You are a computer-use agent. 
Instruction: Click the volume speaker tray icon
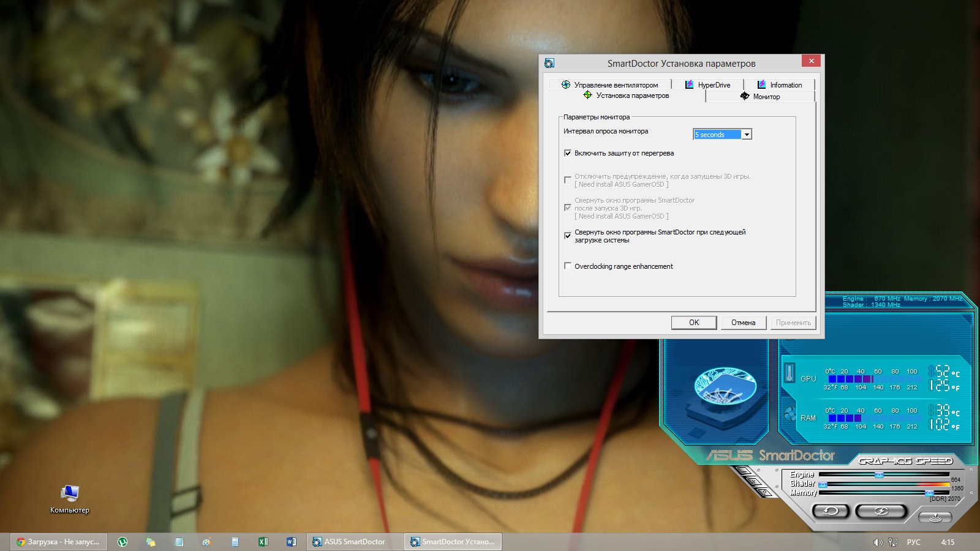pyautogui.click(x=878, y=542)
